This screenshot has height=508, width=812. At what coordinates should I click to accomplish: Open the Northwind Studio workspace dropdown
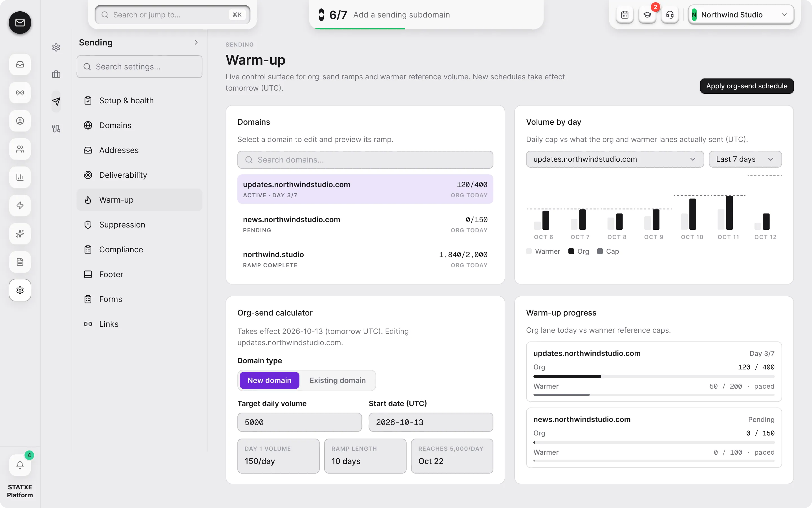pyautogui.click(x=741, y=15)
